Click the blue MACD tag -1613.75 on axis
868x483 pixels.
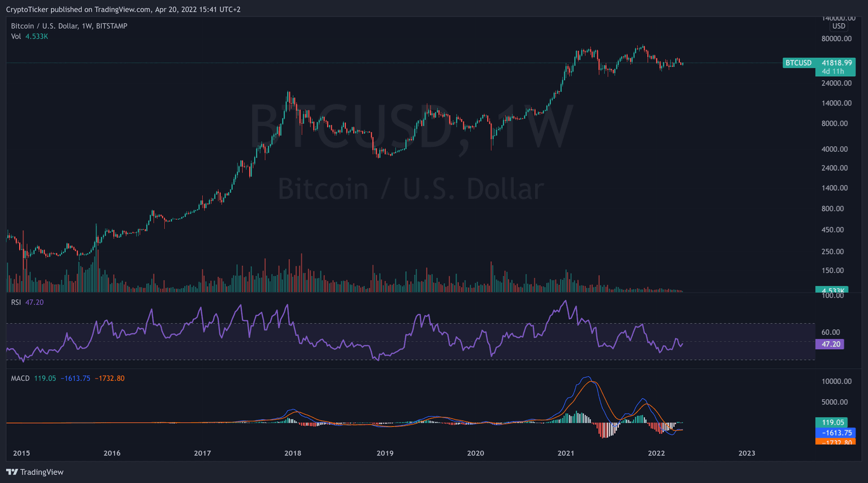(835, 433)
